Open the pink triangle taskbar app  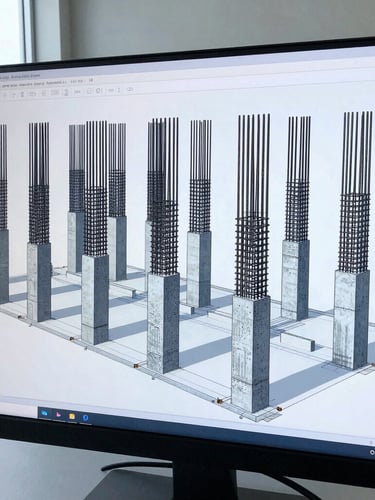(x=58, y=415)
